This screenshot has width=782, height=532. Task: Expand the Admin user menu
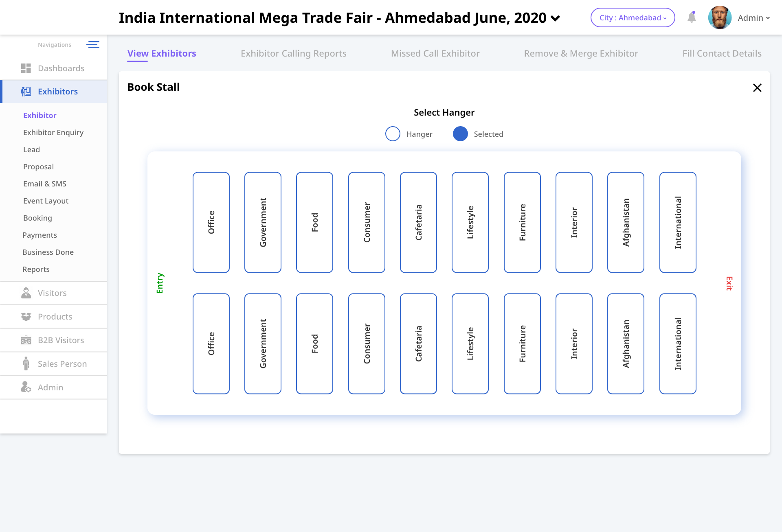(x=753, y=18)
